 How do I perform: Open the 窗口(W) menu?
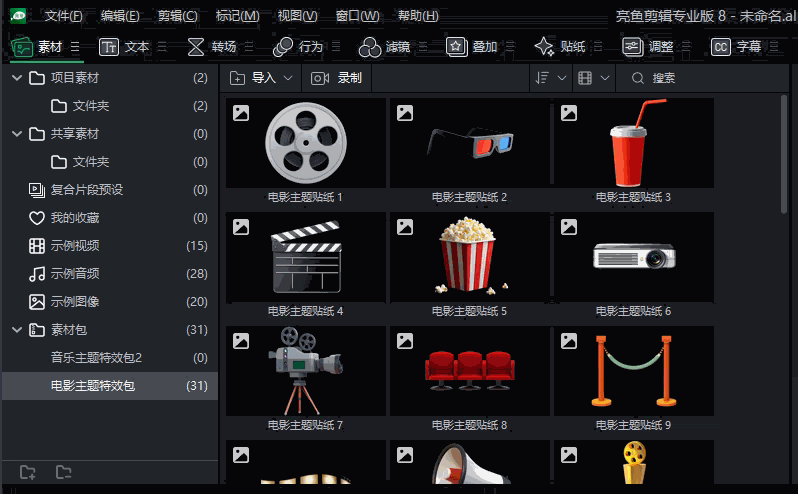pyautogui.click(x=358, y=16)
